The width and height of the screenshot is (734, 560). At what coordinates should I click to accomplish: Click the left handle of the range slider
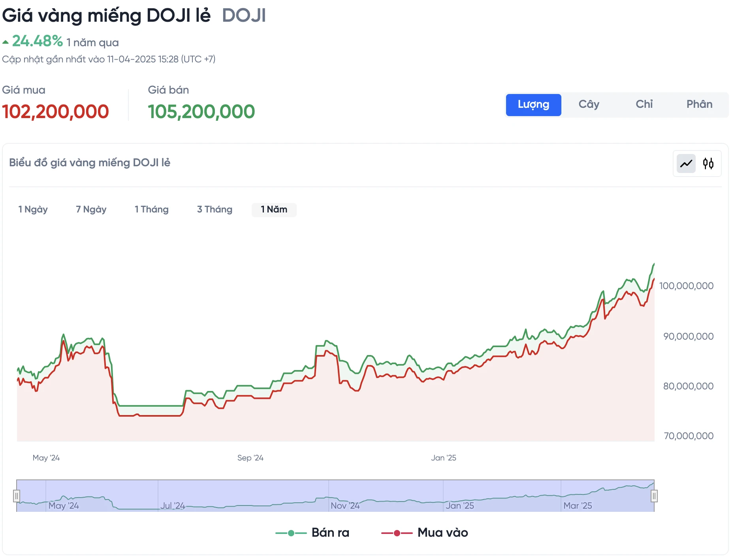(17, 496)
